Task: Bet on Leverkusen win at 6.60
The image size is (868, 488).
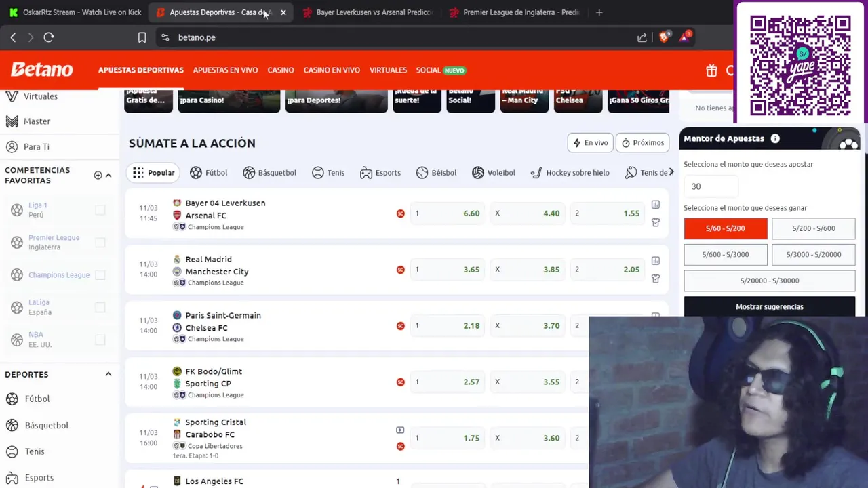Action: (x=448, y=213)
